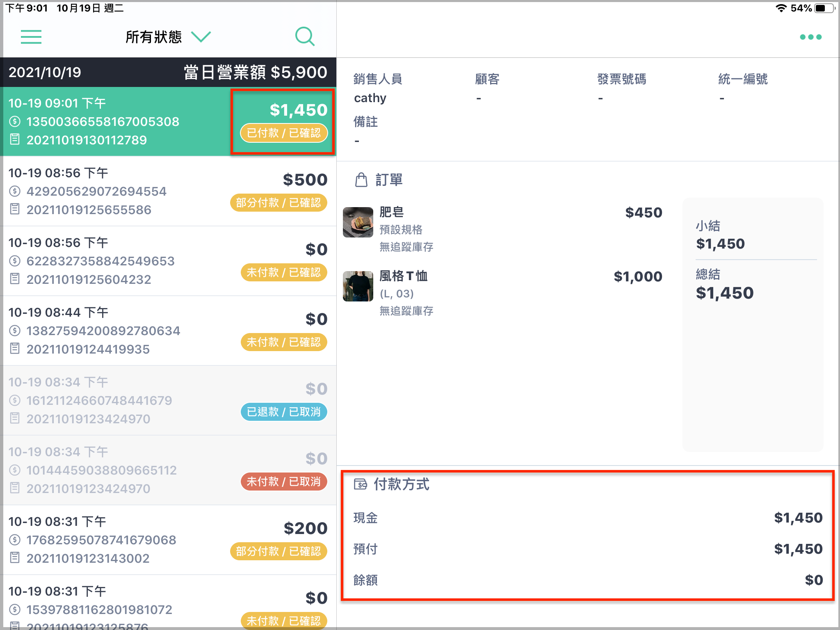Open the three-dot more options menu
The height and width of the screenshot is (630, 840).
coord(810,37)
